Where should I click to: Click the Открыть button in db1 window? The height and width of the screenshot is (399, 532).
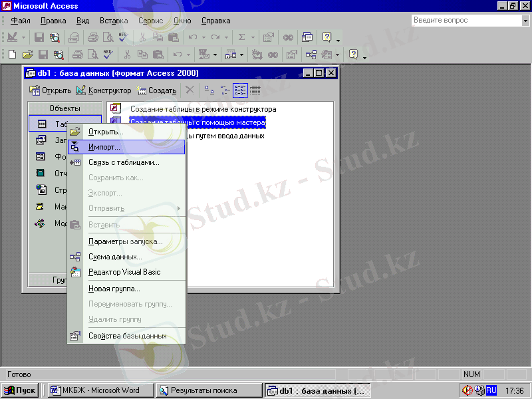click(x=51, y=90)
